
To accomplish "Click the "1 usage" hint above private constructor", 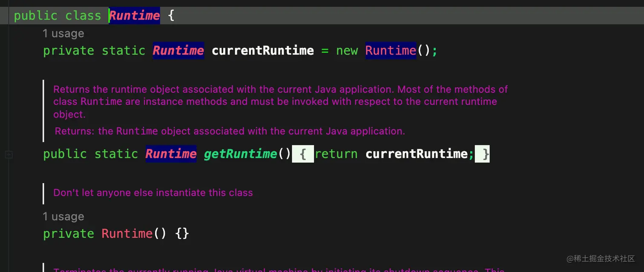I will coord(63,216).
